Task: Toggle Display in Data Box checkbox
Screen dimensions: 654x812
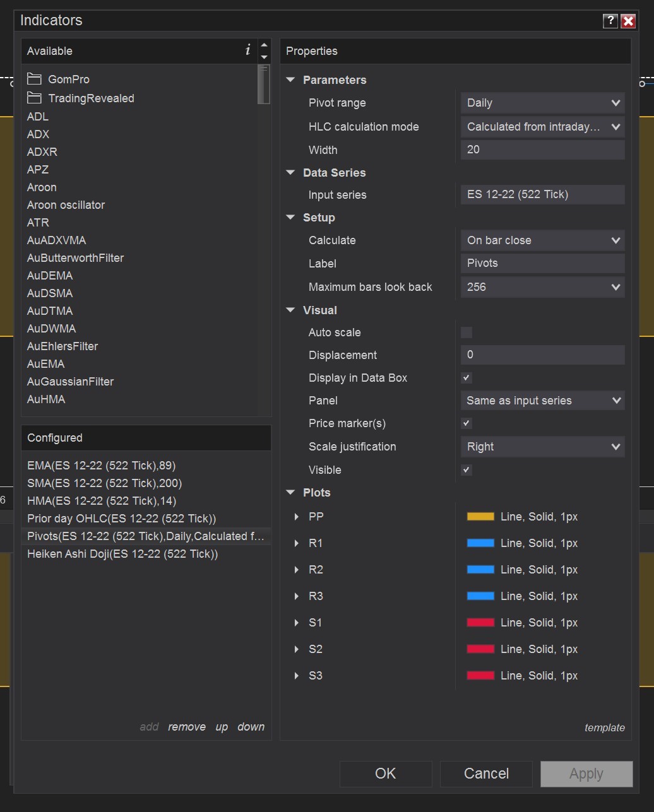Action: point(467,378)
